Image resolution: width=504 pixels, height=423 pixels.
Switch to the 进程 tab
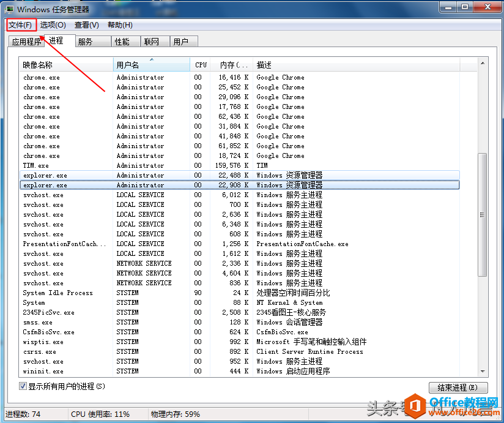pos(59,40)
